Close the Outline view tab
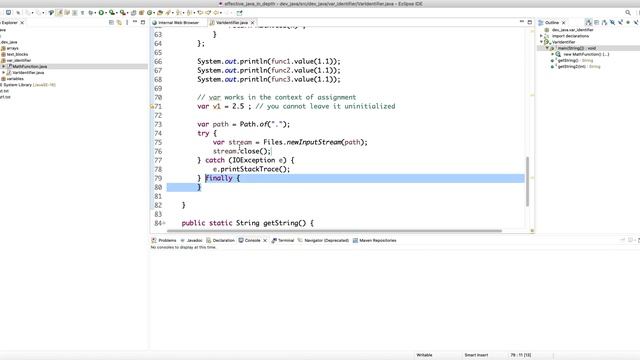640x360 pixels. 563,22
